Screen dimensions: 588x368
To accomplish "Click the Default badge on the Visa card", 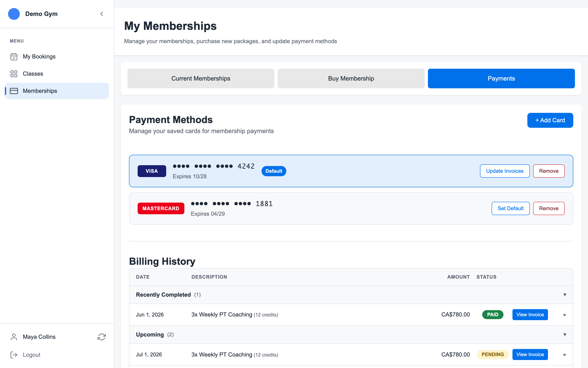I will [274, 171].
